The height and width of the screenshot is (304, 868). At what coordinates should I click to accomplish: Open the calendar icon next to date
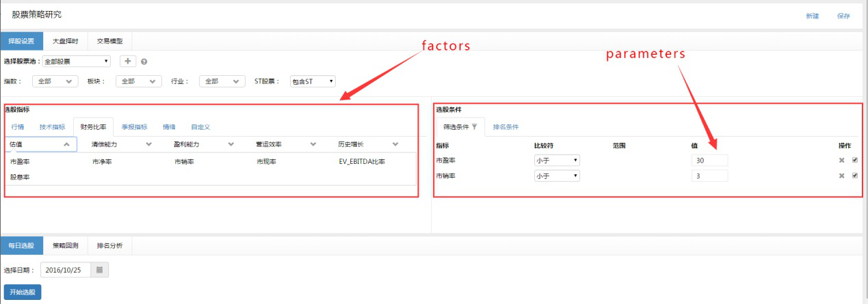pos(99,270)
